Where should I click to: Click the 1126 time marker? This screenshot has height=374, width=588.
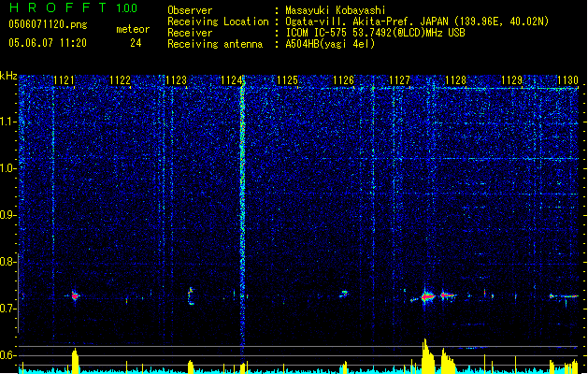(343, 80)
